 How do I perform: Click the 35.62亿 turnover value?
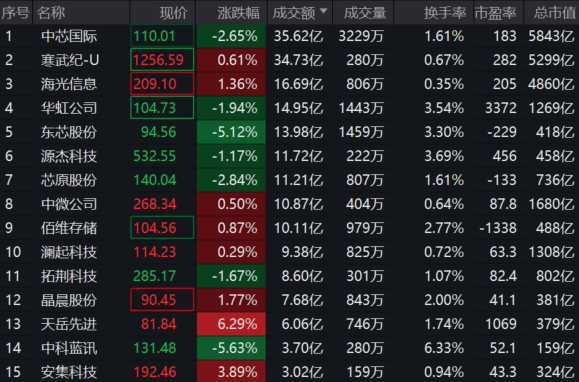(x=298, y=36)
